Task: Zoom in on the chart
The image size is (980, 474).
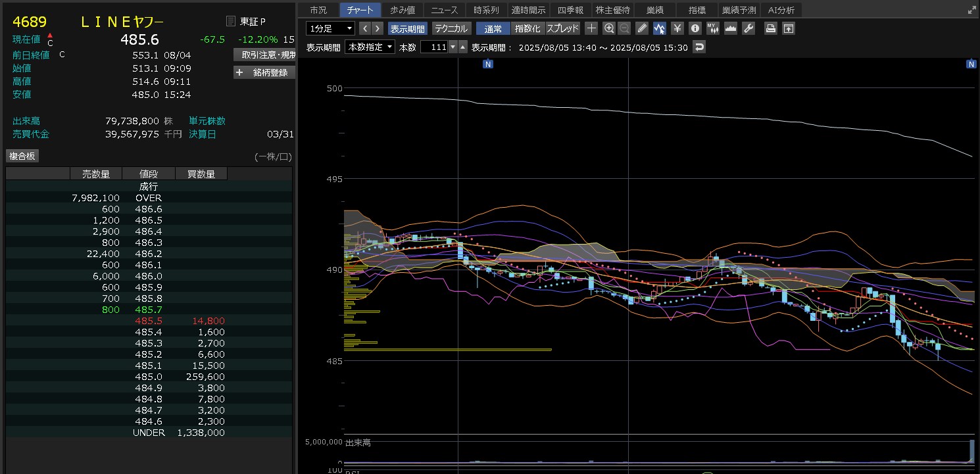Action: pos(609,28)
